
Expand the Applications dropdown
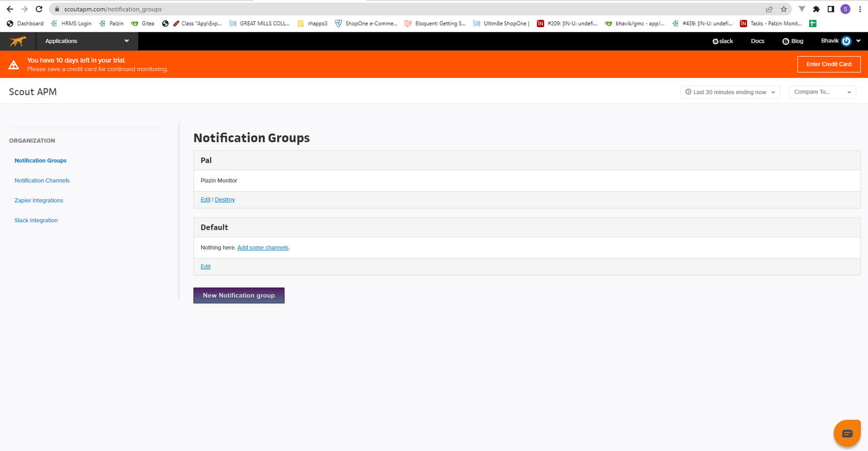coord(87,41)
